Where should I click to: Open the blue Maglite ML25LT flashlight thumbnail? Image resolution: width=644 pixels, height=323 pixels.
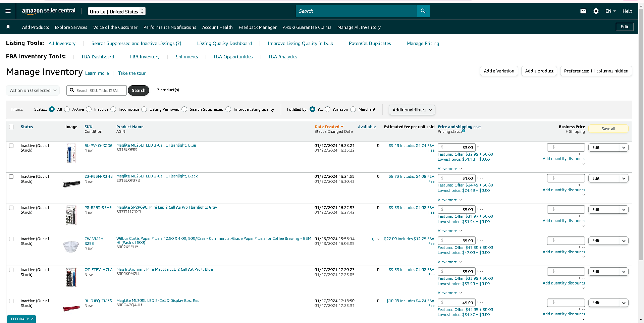71,153
